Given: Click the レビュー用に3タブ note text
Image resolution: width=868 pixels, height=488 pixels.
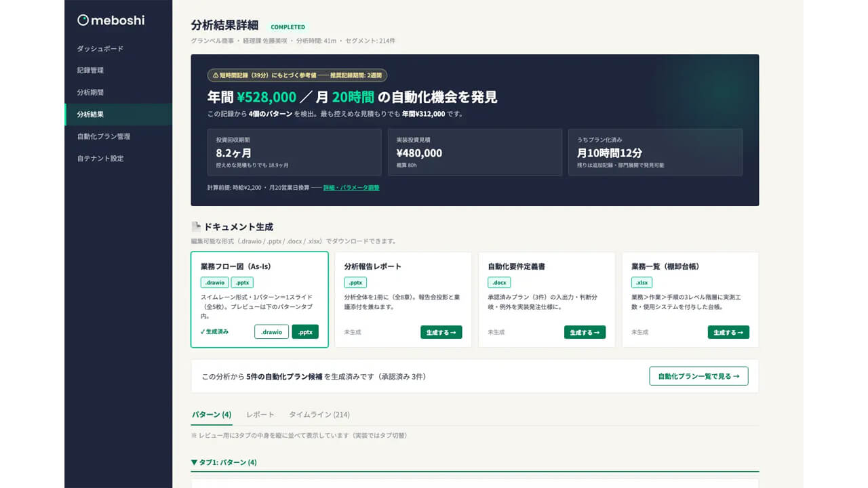Looking at the screenshot, I should [299, 435].
